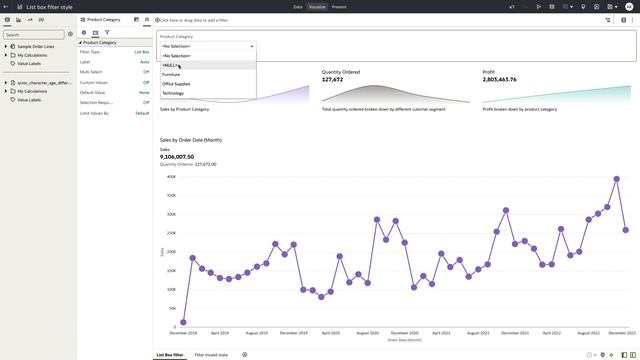Expand Sample Order Lines dataset
Viewport: 640px width, 360px height.
tap(6, 47)
